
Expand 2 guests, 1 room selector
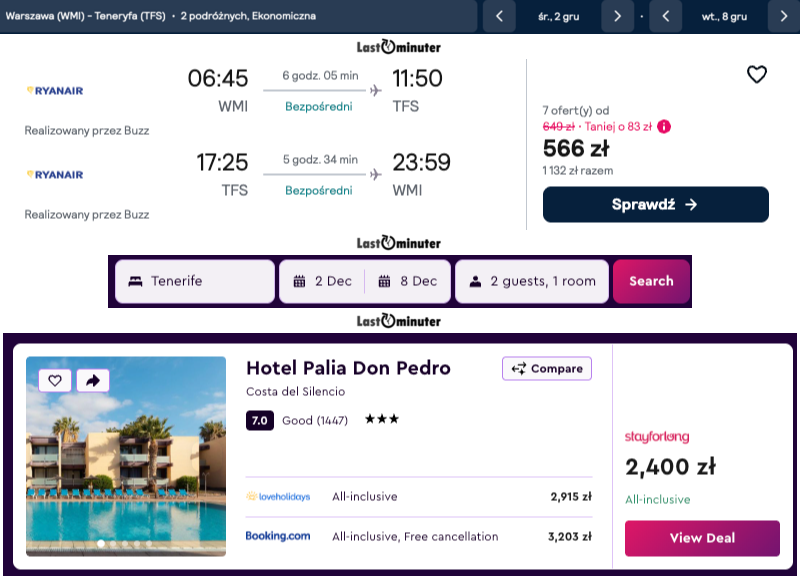[532, 281]
